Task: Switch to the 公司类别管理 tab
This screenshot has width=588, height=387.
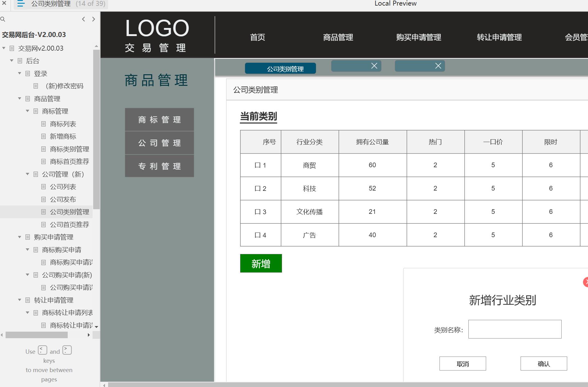Action: [280, 68]
